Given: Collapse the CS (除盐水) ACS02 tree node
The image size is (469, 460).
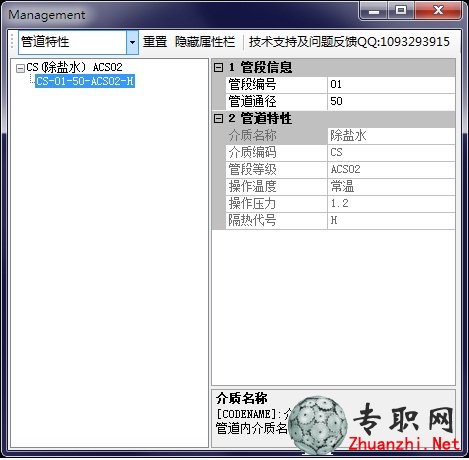Looking at the screenshot, I should [x=20, y=68].
